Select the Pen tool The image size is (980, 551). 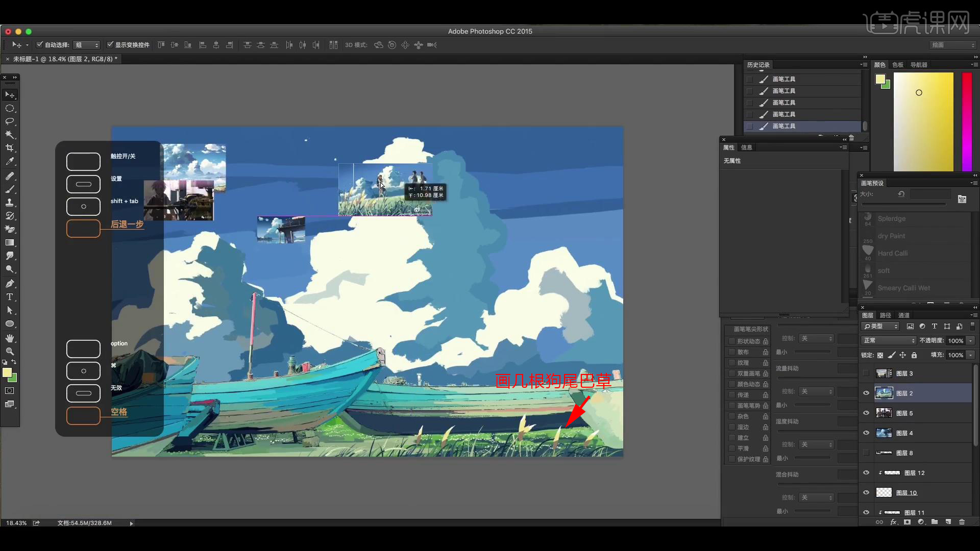[10, 284]
